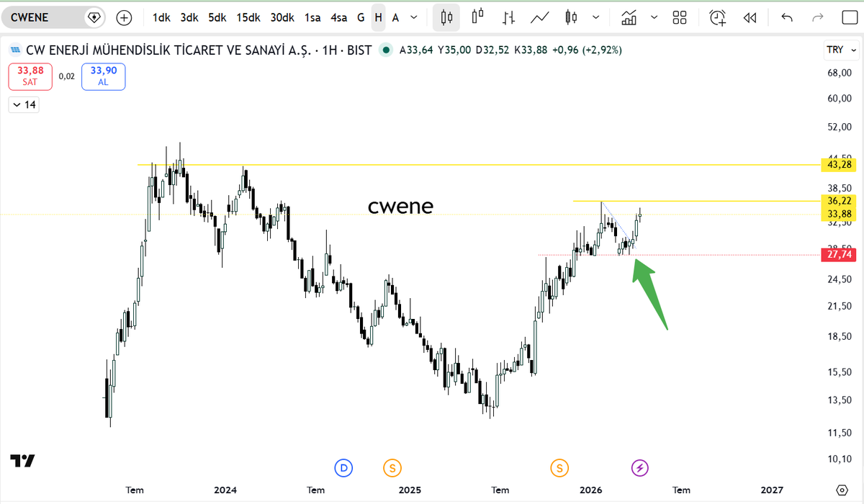Click the 33,90 AL buy button
This screenshot has width=864, height=504.
click(104, 76)
